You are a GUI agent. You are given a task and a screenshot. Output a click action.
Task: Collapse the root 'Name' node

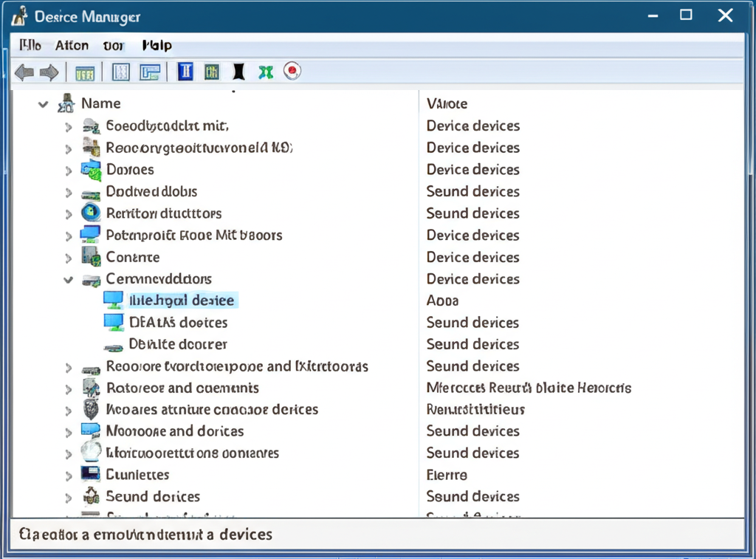[44, 104]
